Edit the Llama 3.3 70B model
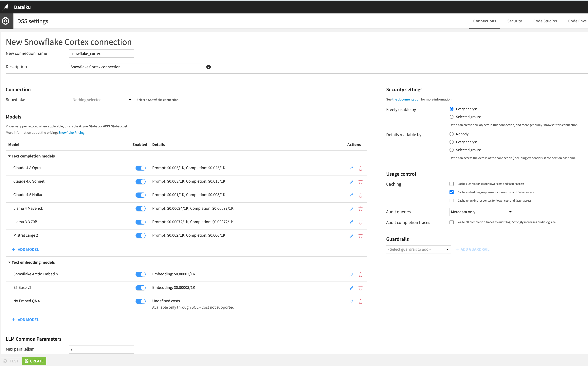The image size is (588, 366). click(x=351, y=222)
